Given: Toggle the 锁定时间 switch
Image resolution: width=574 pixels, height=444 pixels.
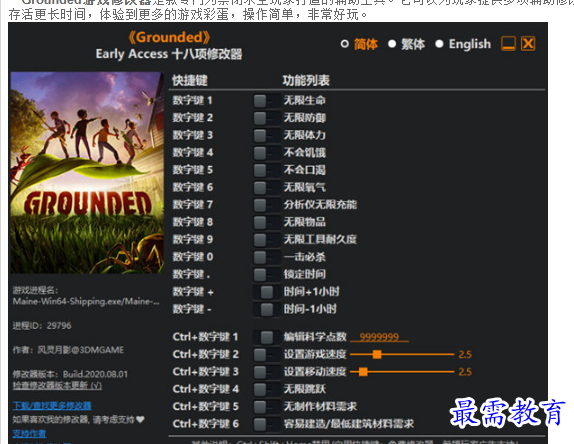Looking at the screenshot, I should 266,274.
